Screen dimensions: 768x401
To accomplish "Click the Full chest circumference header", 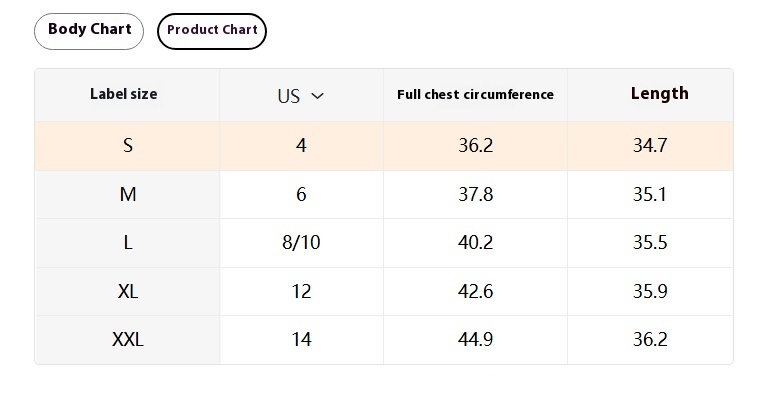I will click(475, 94).
